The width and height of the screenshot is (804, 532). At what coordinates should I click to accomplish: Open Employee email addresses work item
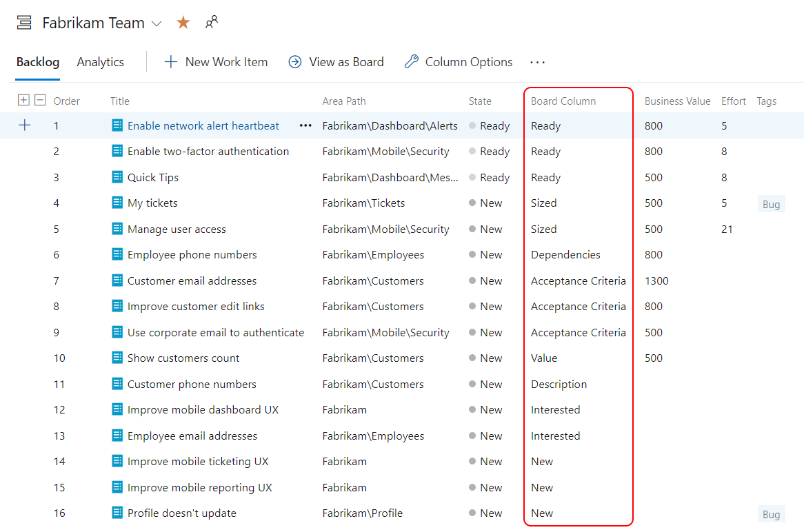[192, 436]
